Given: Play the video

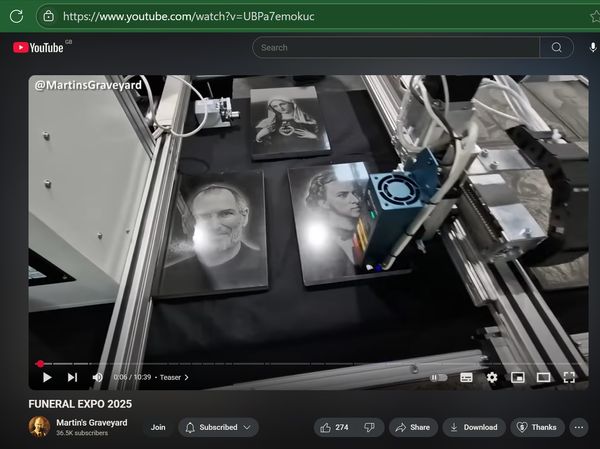Looking at the screenshot, I should coord(46,377).
